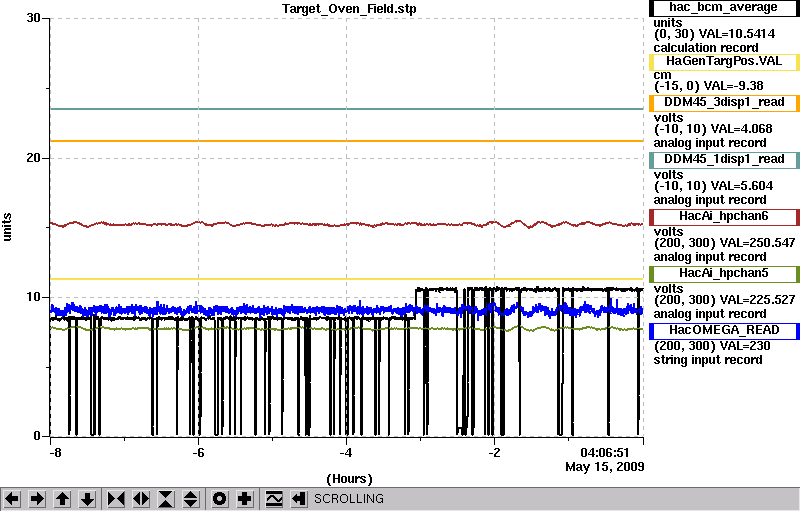Click the 20 tick label on the y-axis

(33, 158)
